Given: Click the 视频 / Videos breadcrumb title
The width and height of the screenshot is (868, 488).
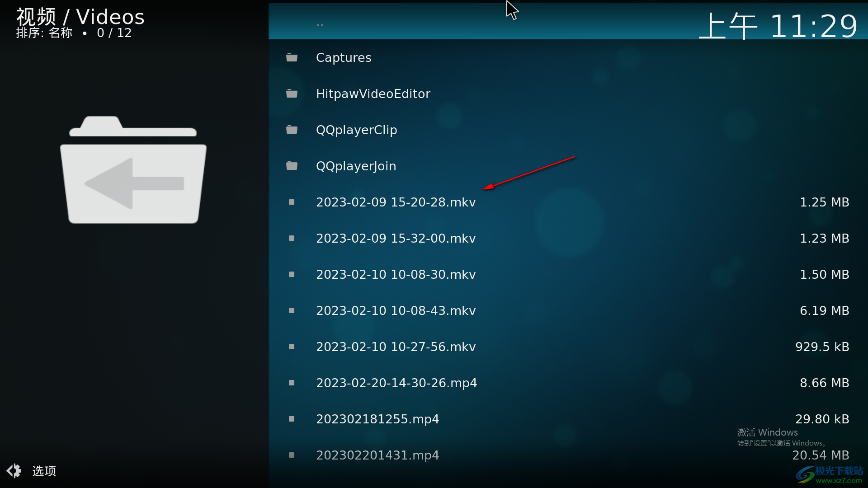Looking at the screenshot, I should (x=80, y=17).
